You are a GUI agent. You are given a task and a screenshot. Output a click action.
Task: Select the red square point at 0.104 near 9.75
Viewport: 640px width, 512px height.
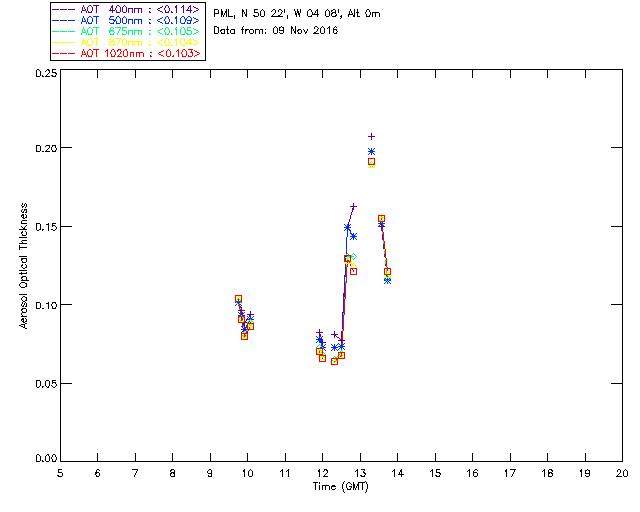[238, 299]
